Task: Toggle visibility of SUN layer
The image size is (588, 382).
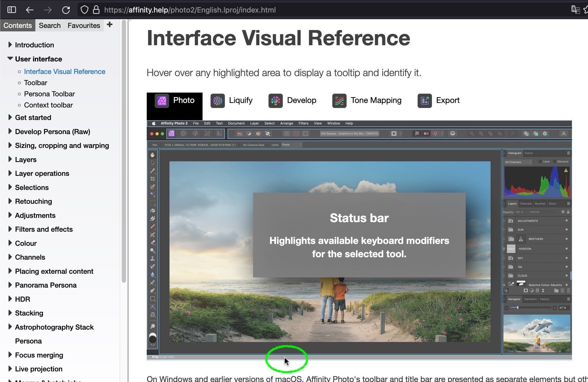Action: [x=566, y=229]
